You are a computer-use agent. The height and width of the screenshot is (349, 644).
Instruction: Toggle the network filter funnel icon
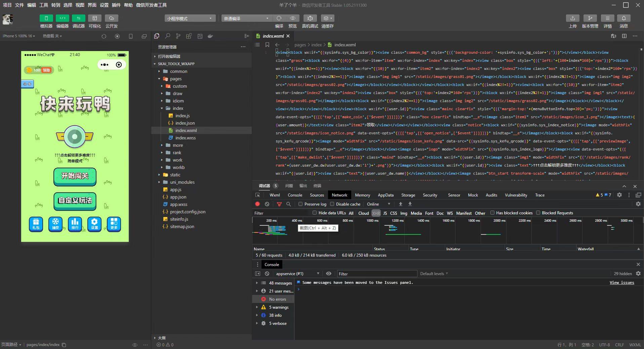click(279, 204)
